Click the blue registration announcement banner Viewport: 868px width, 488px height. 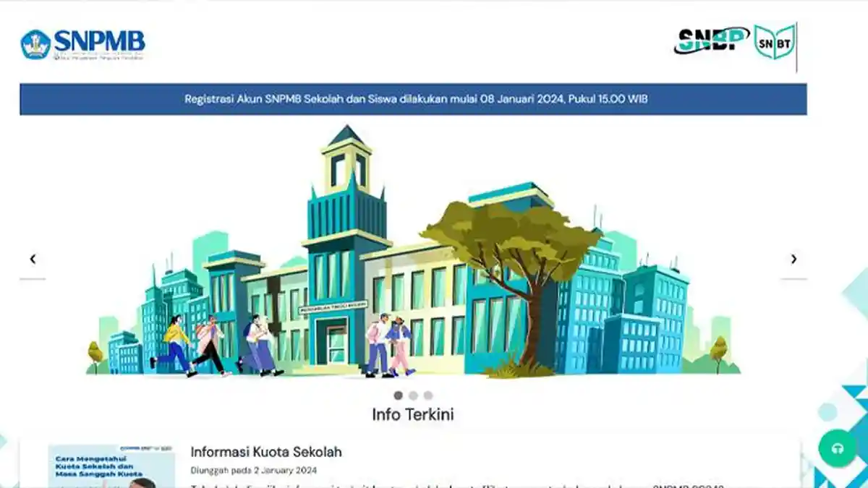pos(413,99)
